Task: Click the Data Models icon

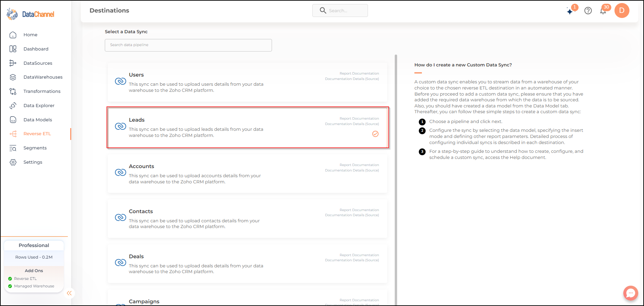Action: pos(13,120)
